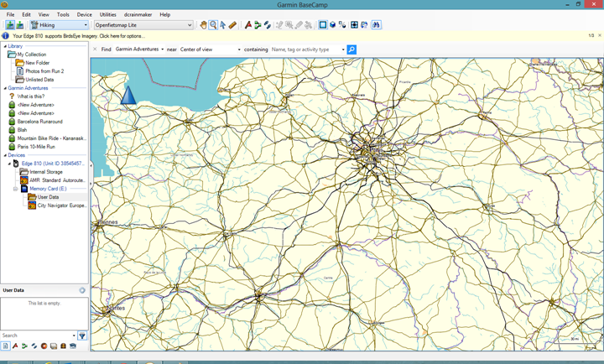Select City Navigator Europe map entry
This screenshot has height=364, width=604.
click(61, 205)
